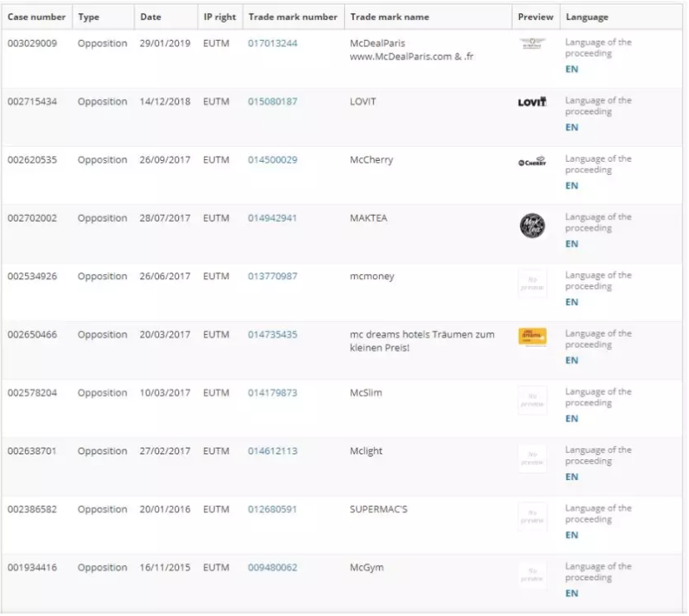The height and width of the screenshot is (616, 689).
Task: Open trade mark number 014942941 link
Action: point(272,218)
